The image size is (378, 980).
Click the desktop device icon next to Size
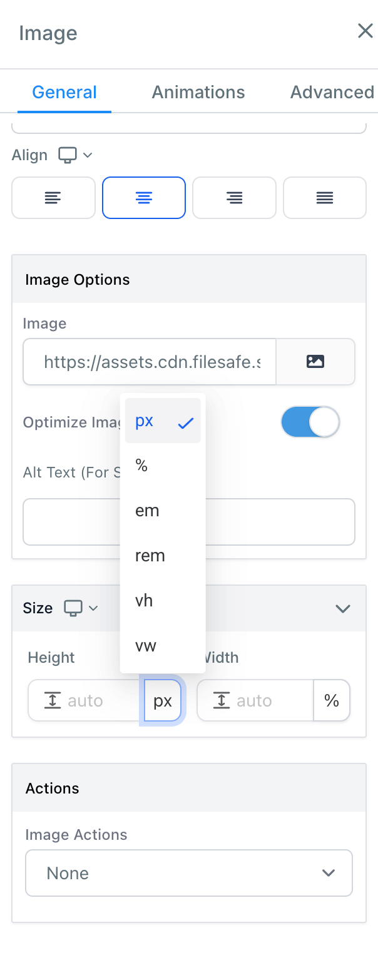pos(73,608)
